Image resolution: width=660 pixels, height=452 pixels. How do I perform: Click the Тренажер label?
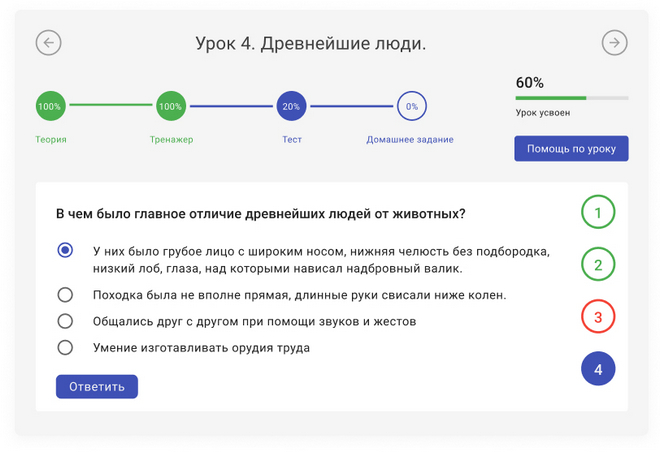click(171, 139)
